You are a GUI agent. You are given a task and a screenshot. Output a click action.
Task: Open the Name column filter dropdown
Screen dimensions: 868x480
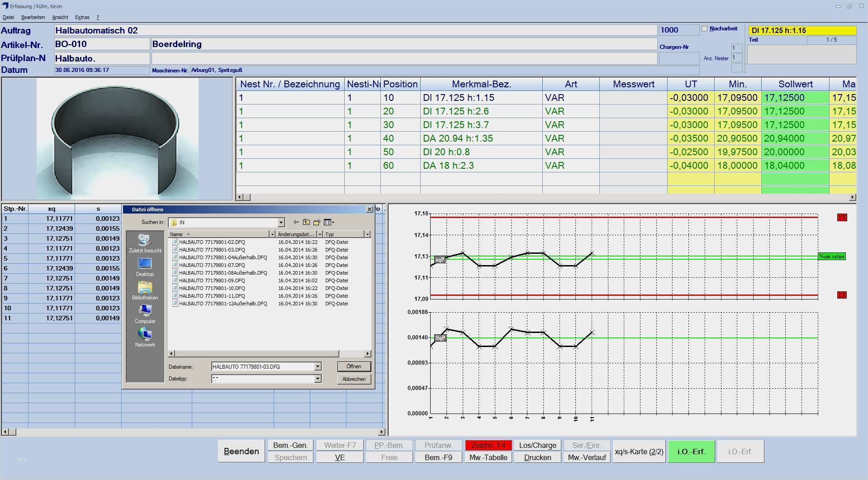(x=272, y=234)
